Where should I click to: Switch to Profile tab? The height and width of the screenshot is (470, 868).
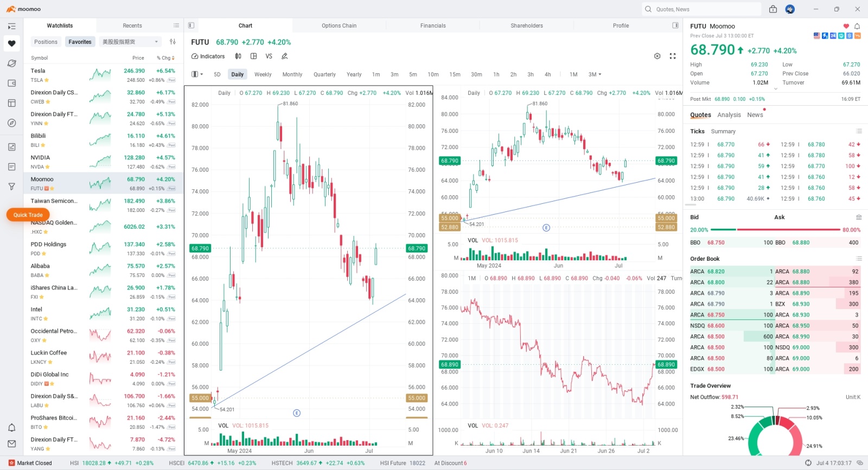[x=621, y=25]
